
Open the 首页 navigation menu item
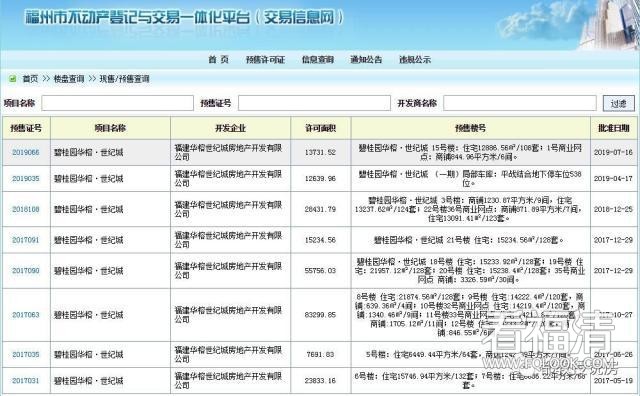pyautogui.click(x=218, y=60)
